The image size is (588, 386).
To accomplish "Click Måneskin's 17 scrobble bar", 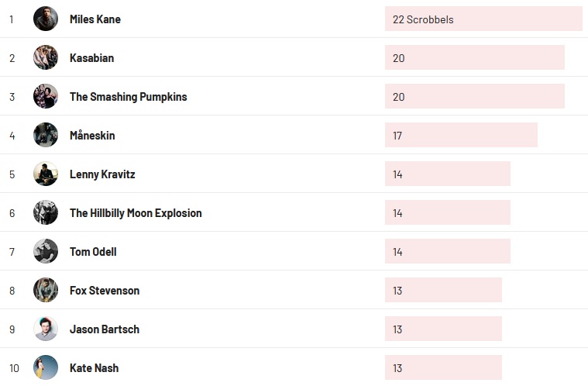I will [460, 136].
